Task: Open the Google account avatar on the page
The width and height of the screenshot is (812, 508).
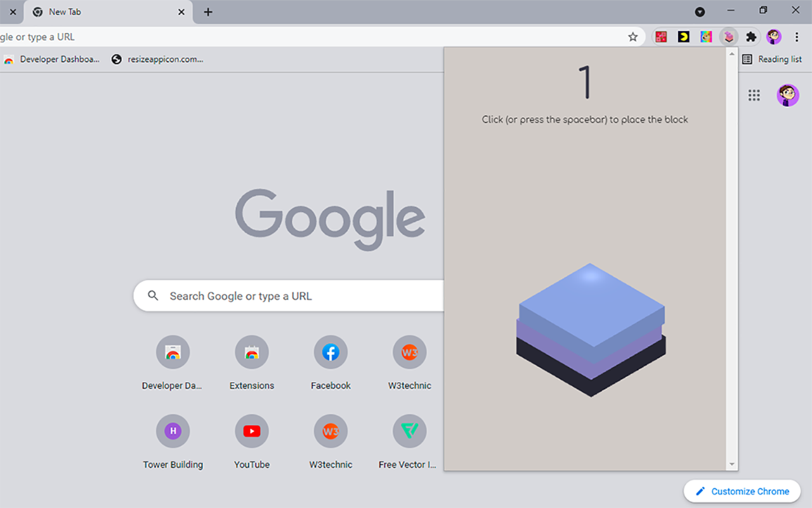Action: [788, 95]
